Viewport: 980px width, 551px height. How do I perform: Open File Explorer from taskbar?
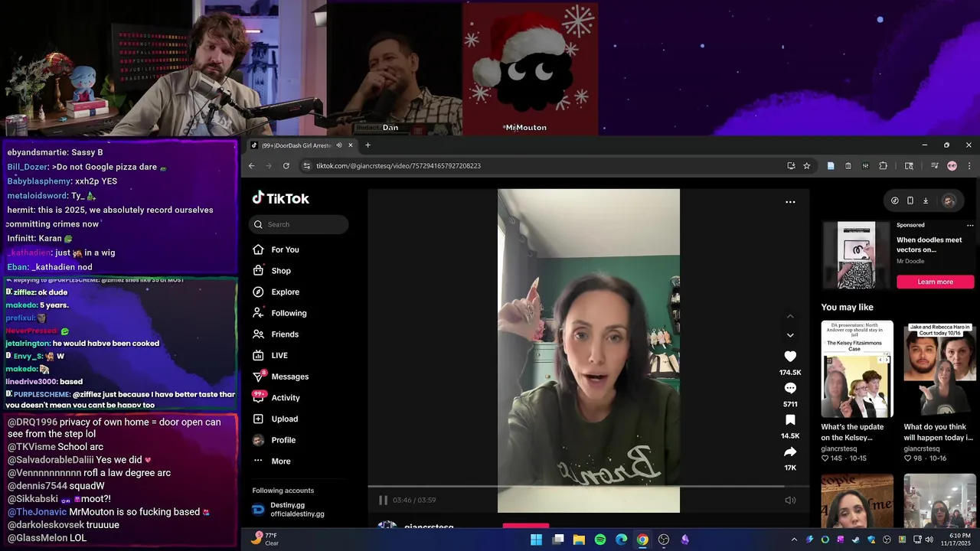(x=579, y=540)
